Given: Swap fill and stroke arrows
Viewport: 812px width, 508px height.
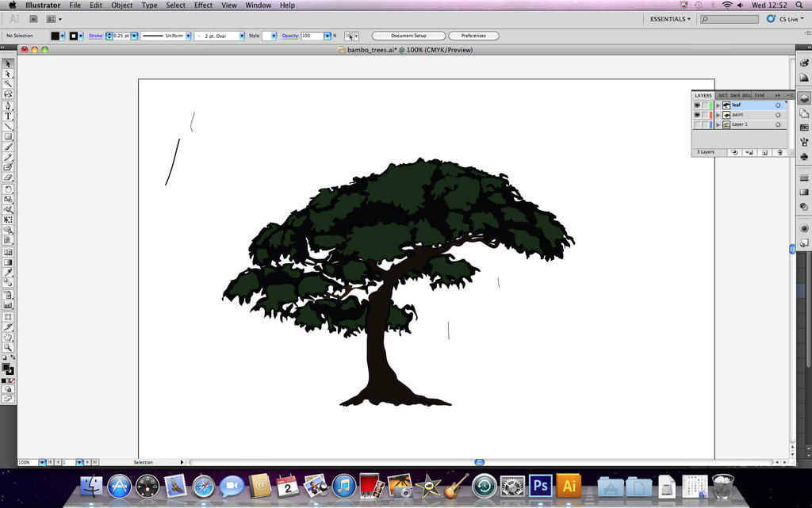Looking at the screenshot, I should coord(13,357).
